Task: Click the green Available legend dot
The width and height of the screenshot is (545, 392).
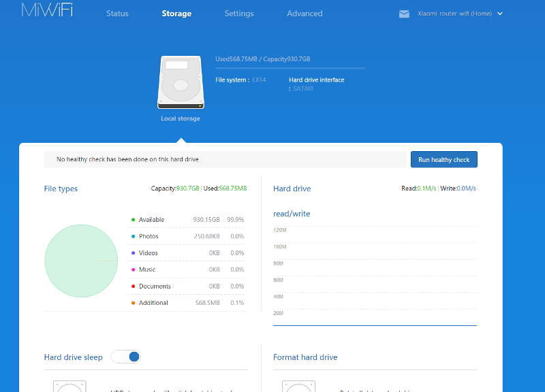Action: click(x=133, y=220)
